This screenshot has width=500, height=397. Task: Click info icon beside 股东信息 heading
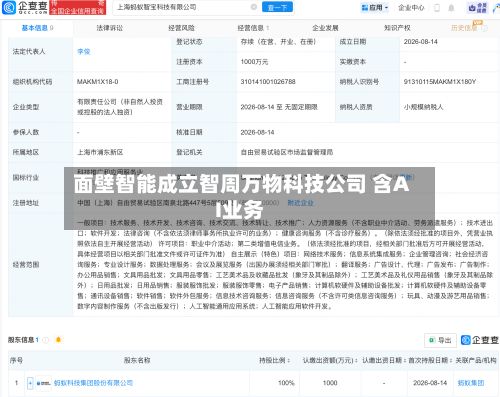(x=46, y=340)
